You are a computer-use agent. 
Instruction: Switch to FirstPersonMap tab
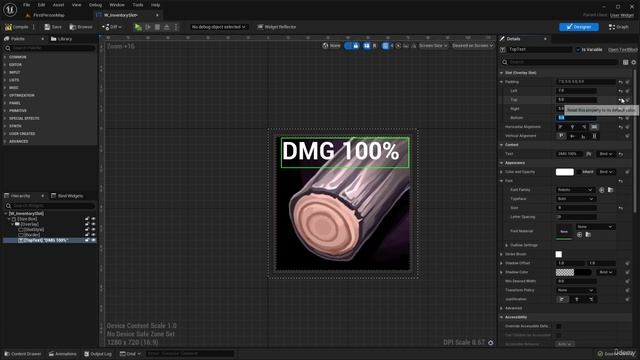(45, 15)
